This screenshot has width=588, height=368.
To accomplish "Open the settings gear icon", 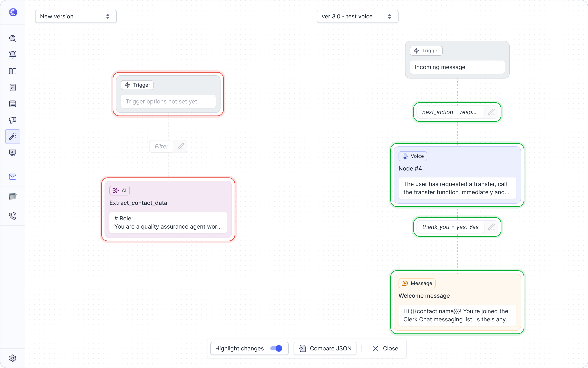I will [13, 358].
